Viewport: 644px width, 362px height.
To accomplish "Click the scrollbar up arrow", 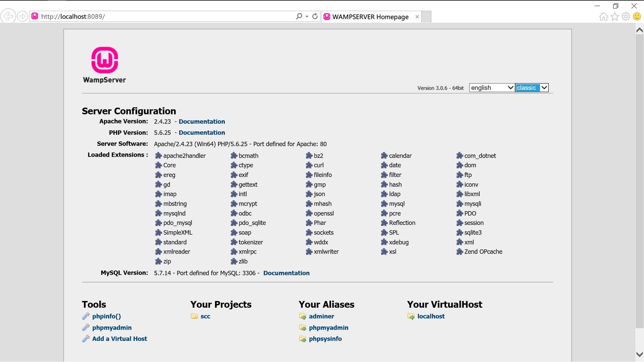I will (x=639, y=30).
